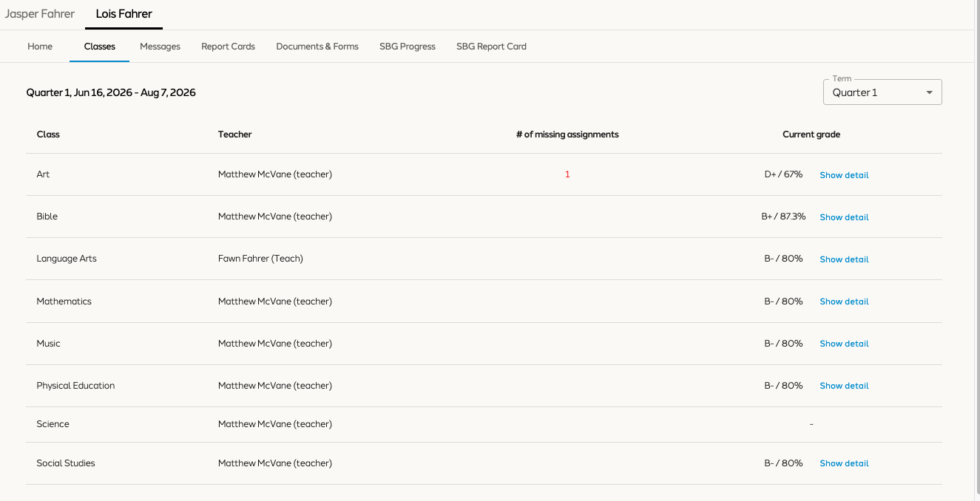This screenshot has width=980, height=501.
Task: Click the page's vertical scrollbar
Action: click(x=977, y=250)
